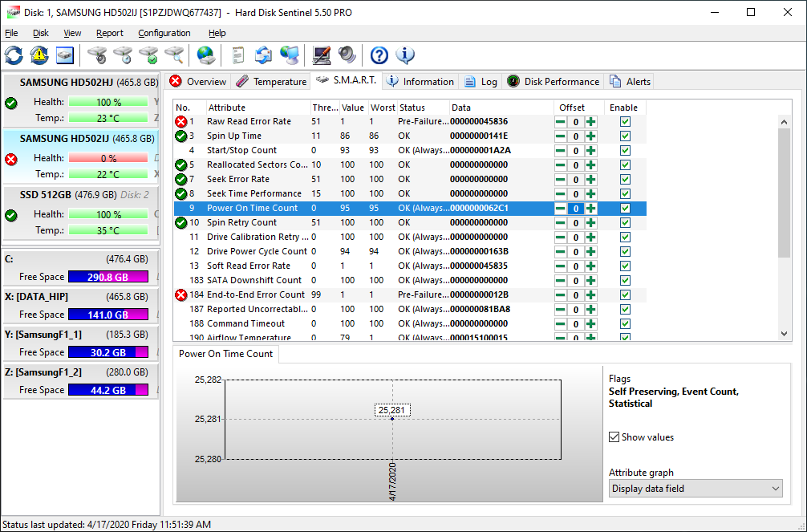807x532 pixels.
Task: Click the red X status icon for Raw Read Error Rate
Action: [x=180, y=121]
